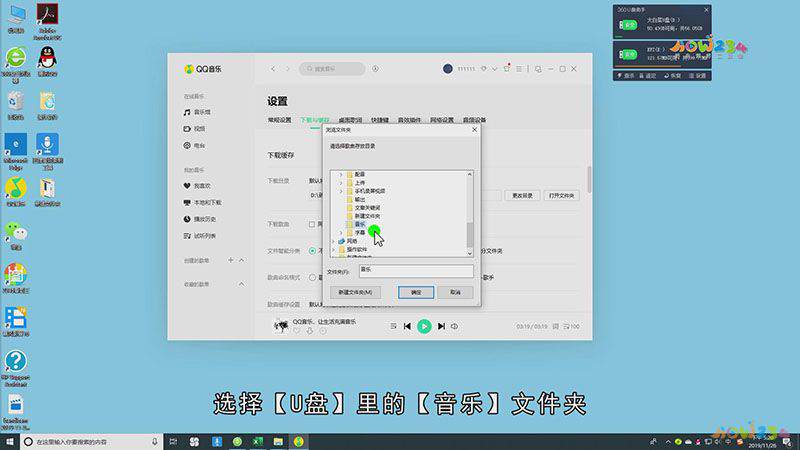The image size is (800, 450).
Task: Adjust volume via speaker icon
Action: (454, 327)
